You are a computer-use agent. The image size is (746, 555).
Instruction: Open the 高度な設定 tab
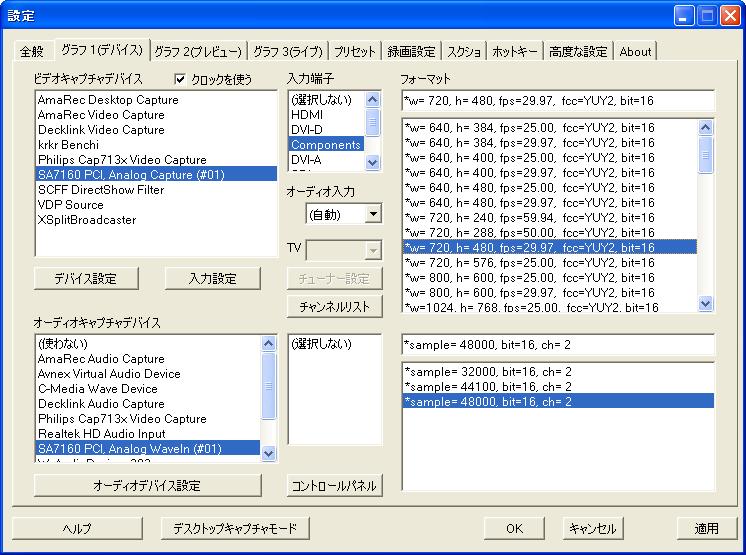click(x=578, y=51)
